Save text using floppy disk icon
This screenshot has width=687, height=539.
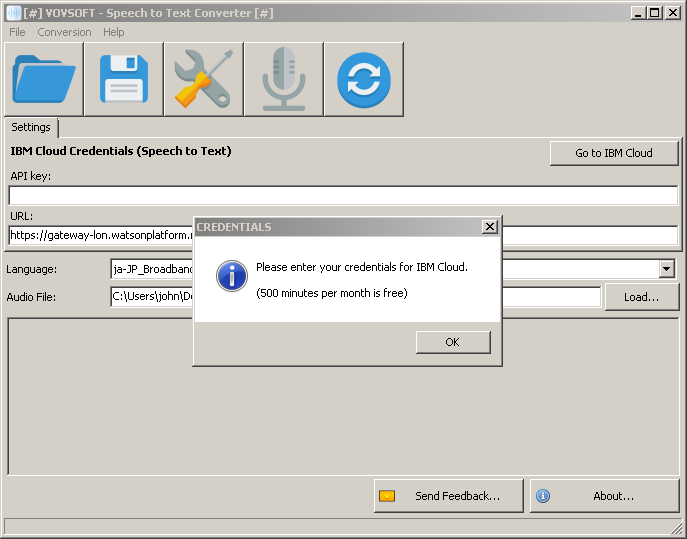click(x=124, y=79)
